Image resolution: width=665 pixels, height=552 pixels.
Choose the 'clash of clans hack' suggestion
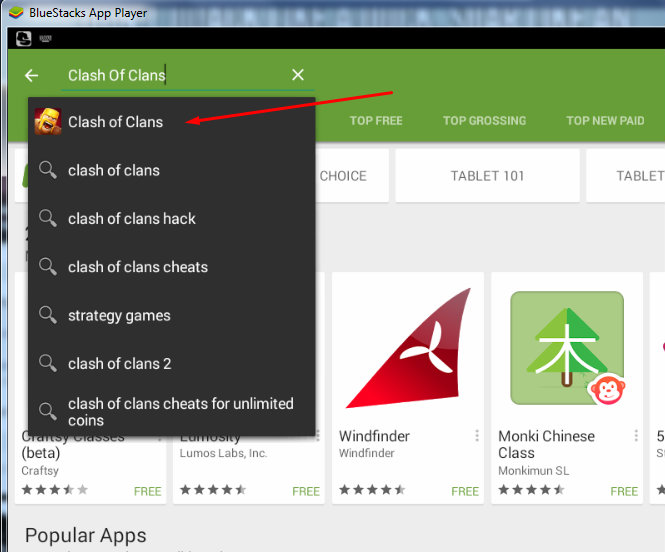click(x=172, y=218)
